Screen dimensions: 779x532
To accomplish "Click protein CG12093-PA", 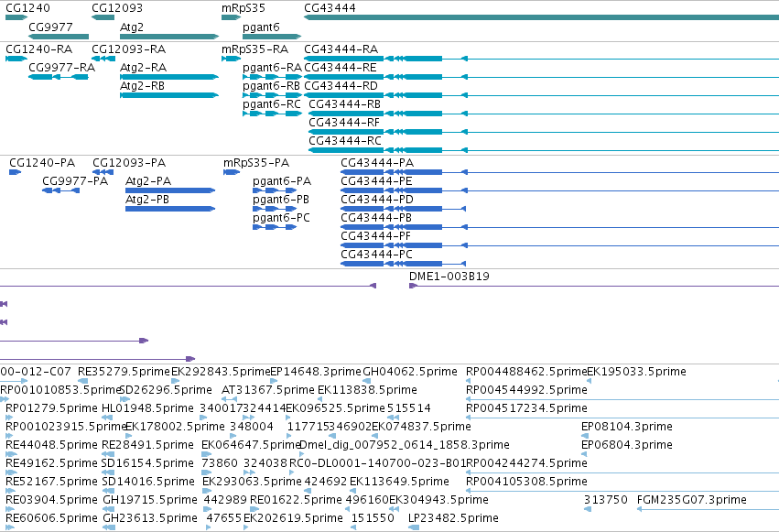I will coord(129,163).
